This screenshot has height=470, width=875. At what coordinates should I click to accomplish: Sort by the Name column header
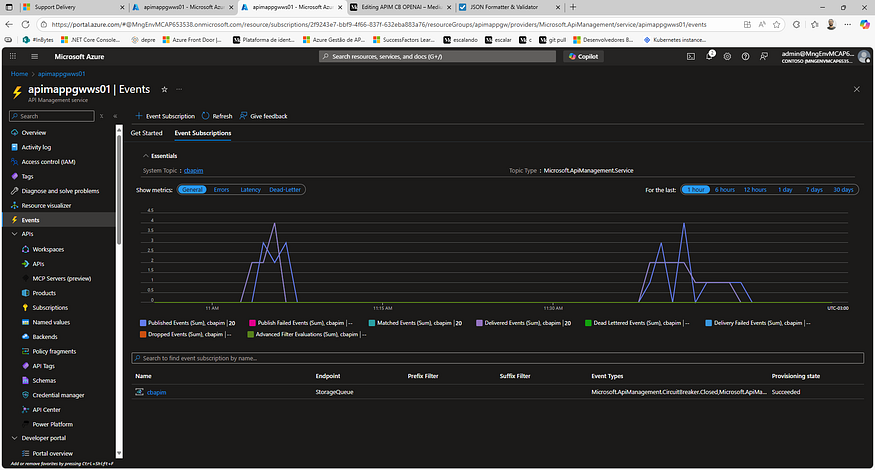point(143,376)
